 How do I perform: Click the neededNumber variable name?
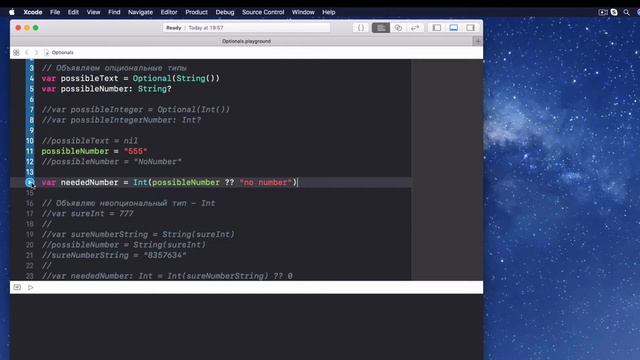(89, 182)
